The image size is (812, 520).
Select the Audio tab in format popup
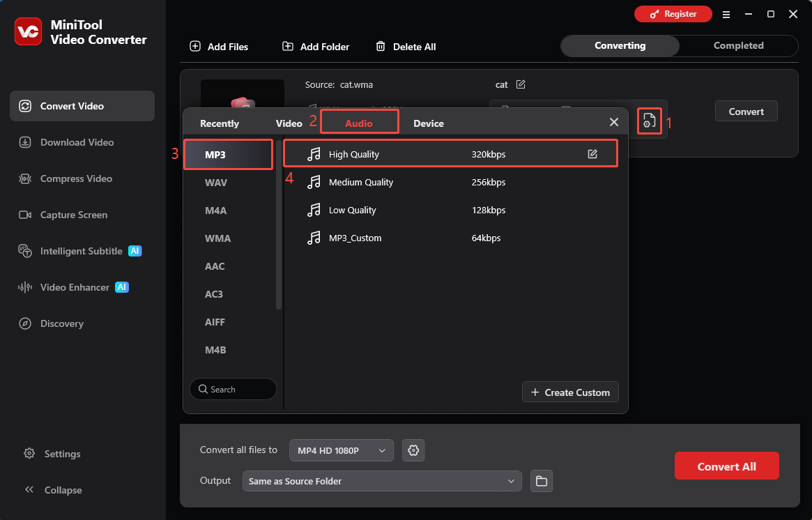(x=359, y=123)
